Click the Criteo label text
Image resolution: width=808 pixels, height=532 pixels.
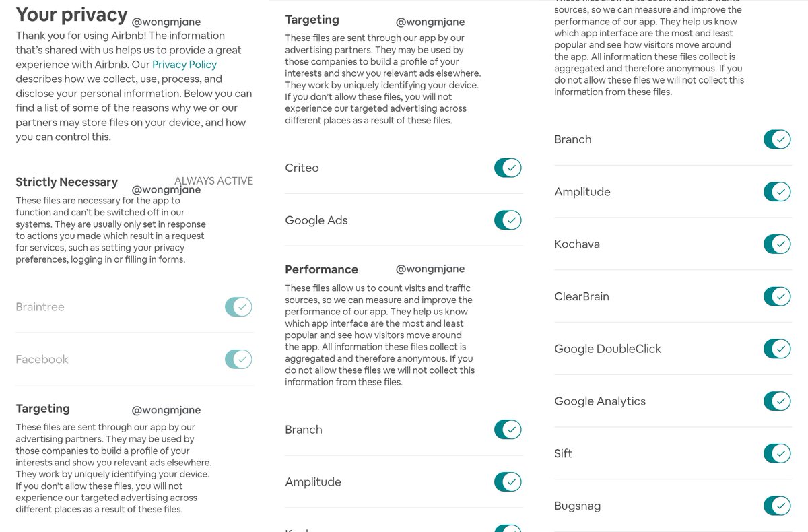pyautogui.click(x=302, y=168)
